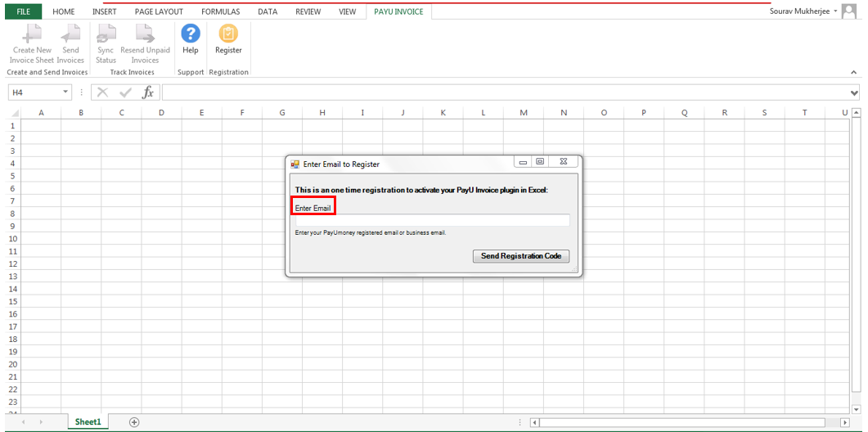
Task: Click the email input field in dialog
Action: point(432,220)
